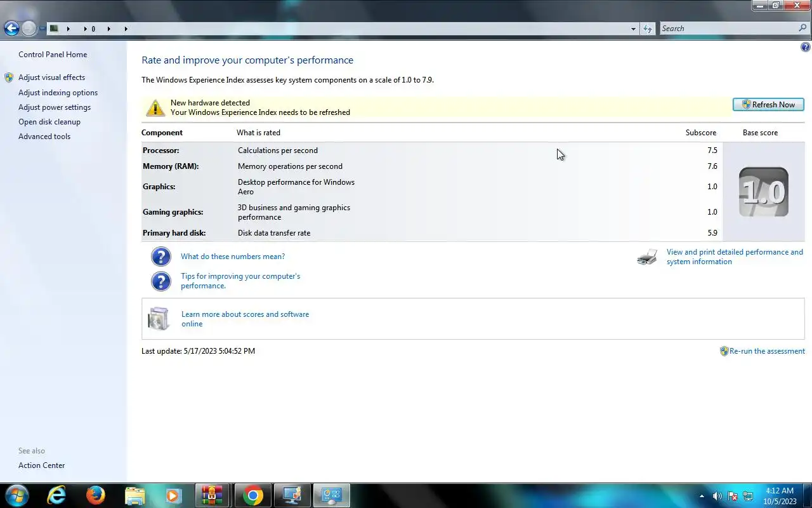Image resolution: width=812 pixels, height=508 pixels.
Task: Open Windows Media Player from taskbar
Action: click(173, 495)
